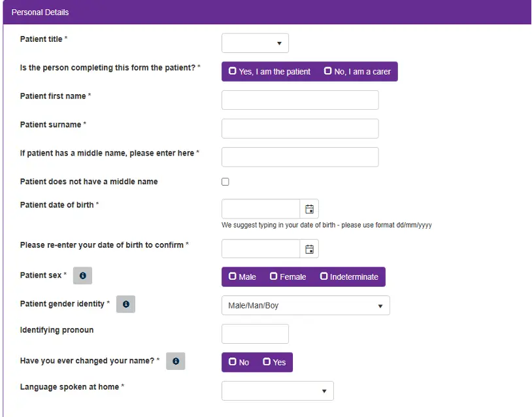Screen dimensions: 532x417
Task: Choose 'Male' for patient sex
Action: pyautogui.click(x=242, y=276)
